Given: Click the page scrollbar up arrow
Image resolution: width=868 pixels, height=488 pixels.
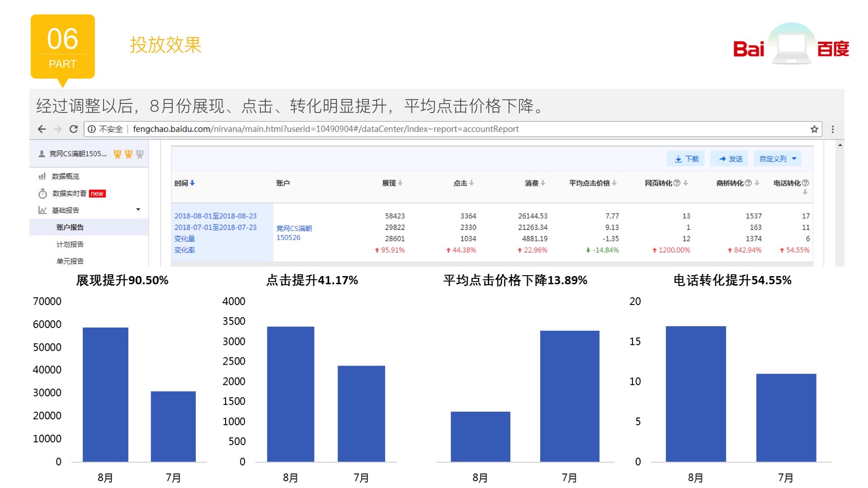Looking at the screenshot, I should [840, 145].
